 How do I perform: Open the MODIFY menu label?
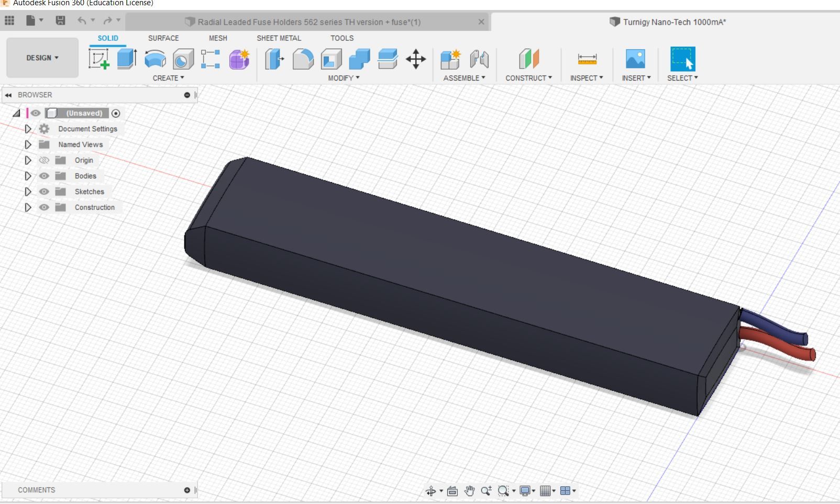(x=344, y=78)
